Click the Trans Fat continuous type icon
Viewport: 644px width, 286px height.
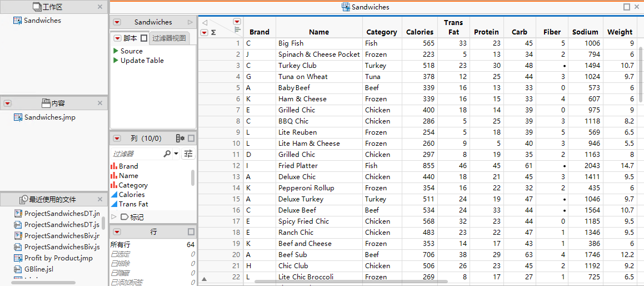114,204
